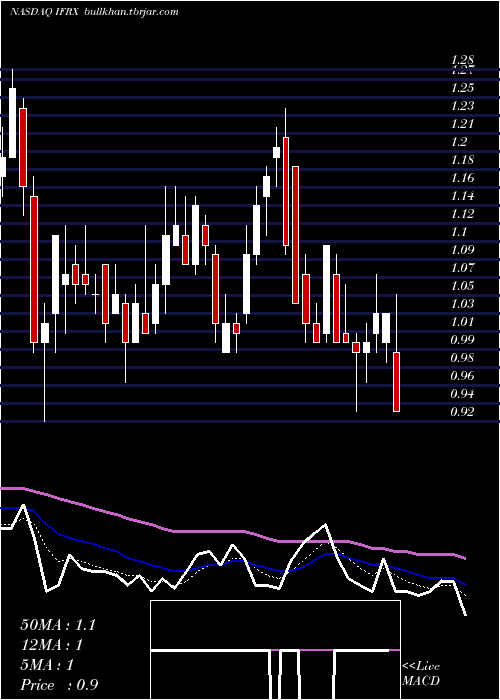Click the bullkhan.tbrjar.com site label
This screenshot has height=700, width=500.
click(132, 12)
